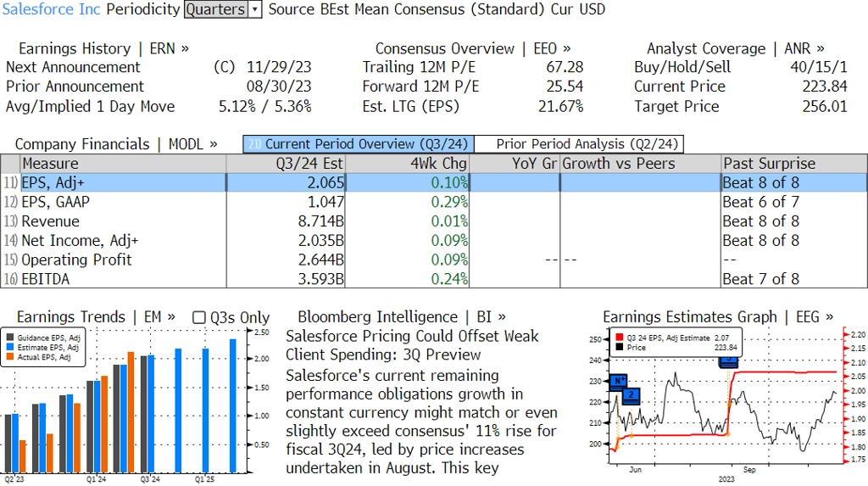The width and height of the screenshot is (868, 486).
Task: Click the Growth vs Peers column header
Action: pos(641,164)
